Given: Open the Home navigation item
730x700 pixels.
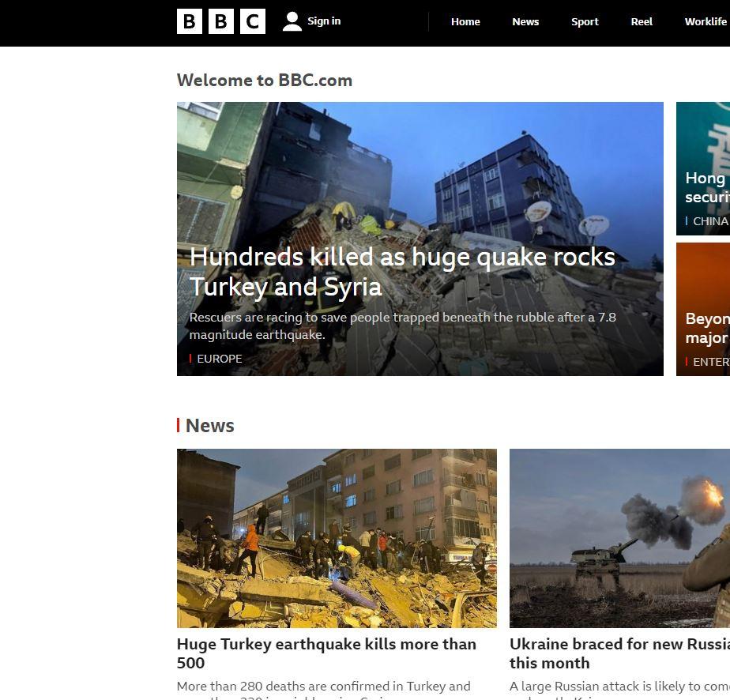Looking at the screenshot, I should pyautogui.click(x=465, y=22).
